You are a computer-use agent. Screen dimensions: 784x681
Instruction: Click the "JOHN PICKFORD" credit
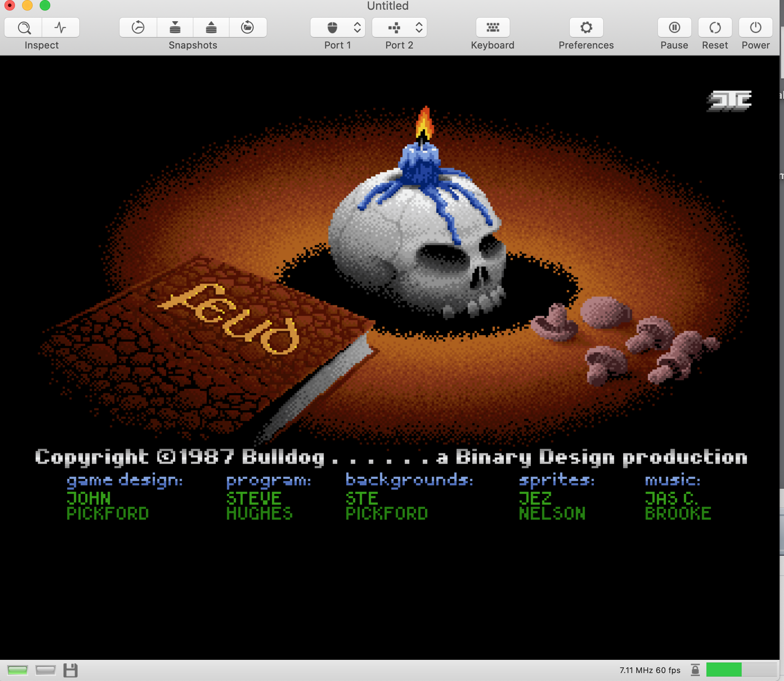coord(108,506)
